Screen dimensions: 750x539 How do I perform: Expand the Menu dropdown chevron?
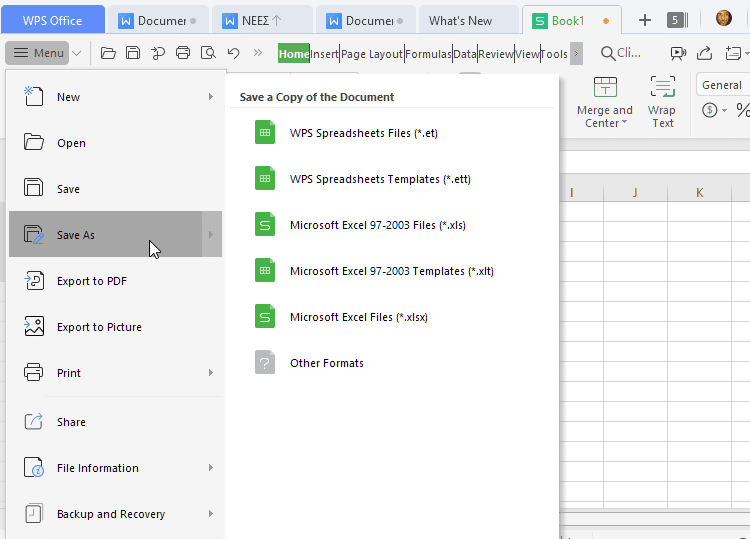click(x=77, y=53)
